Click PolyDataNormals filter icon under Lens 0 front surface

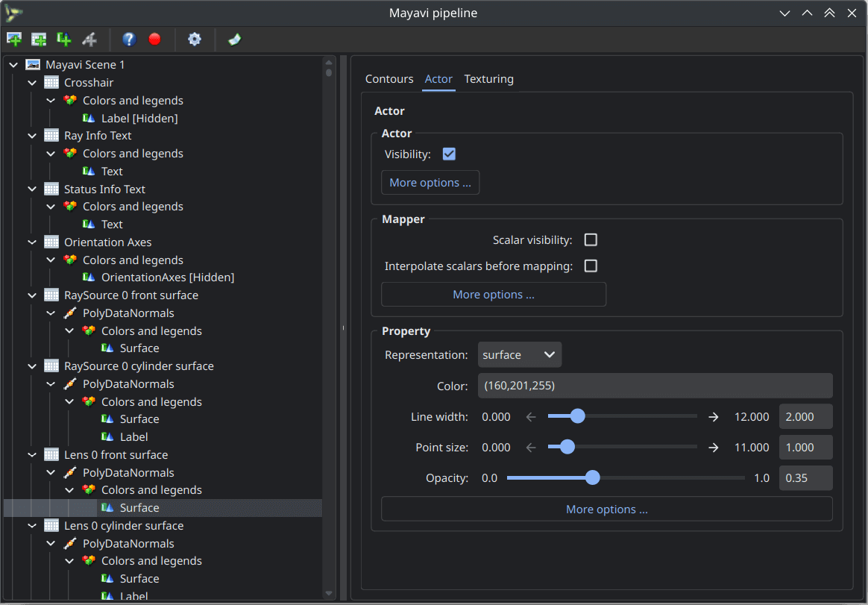click(70, 473)
